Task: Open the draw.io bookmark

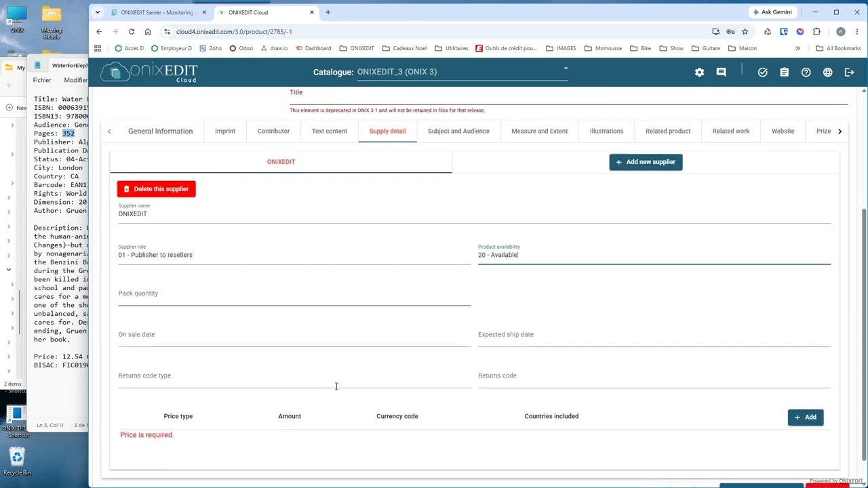Action: [274, 48]
